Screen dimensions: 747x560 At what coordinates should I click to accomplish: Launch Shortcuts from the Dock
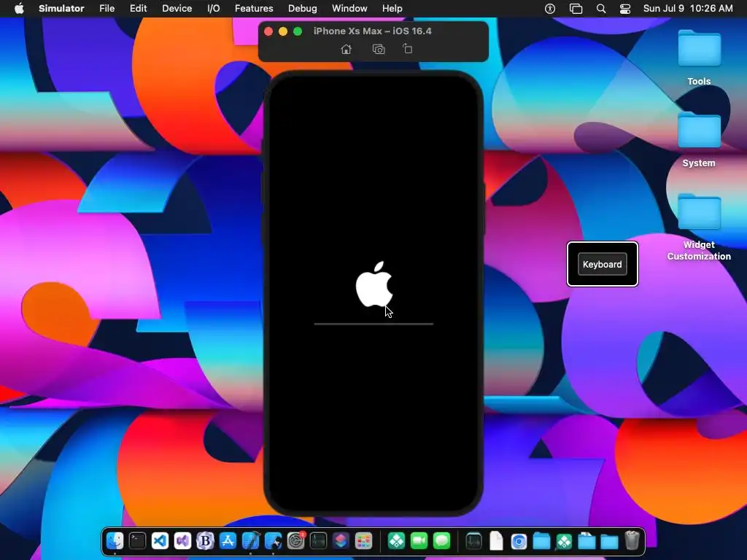point(341,541)
